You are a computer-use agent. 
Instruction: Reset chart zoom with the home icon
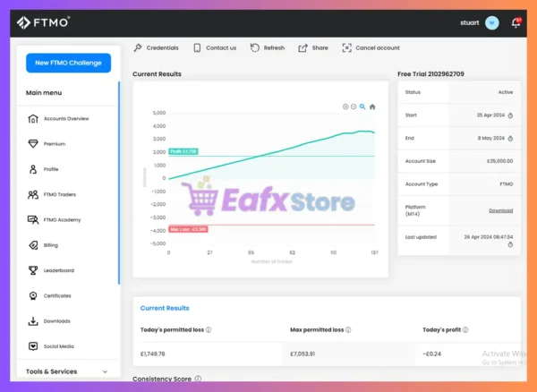point(372,107)
